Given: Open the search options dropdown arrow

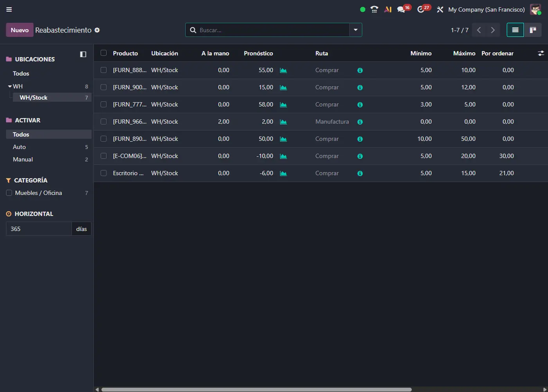Looking at the screenshot, I should [x=355, y=30].
